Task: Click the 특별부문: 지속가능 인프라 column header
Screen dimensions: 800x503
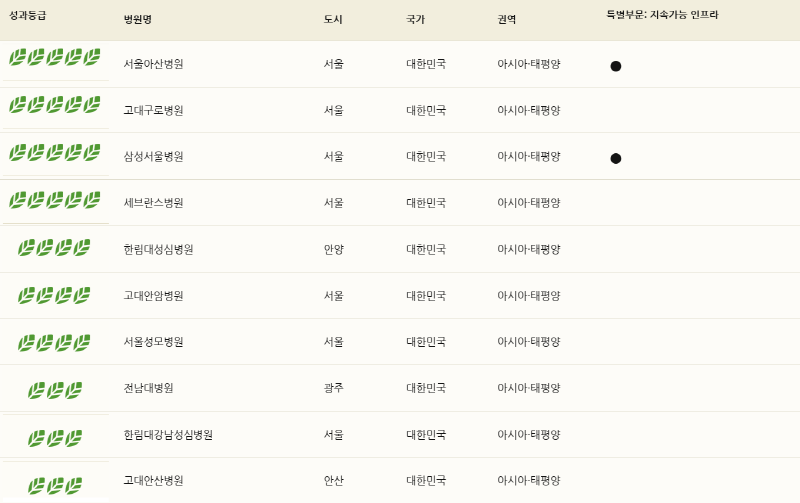Action: tap(662, 15)
